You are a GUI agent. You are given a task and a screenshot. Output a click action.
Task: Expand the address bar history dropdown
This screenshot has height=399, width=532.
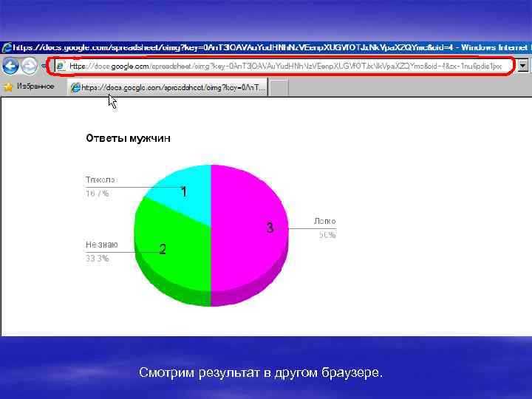(523, 66)
